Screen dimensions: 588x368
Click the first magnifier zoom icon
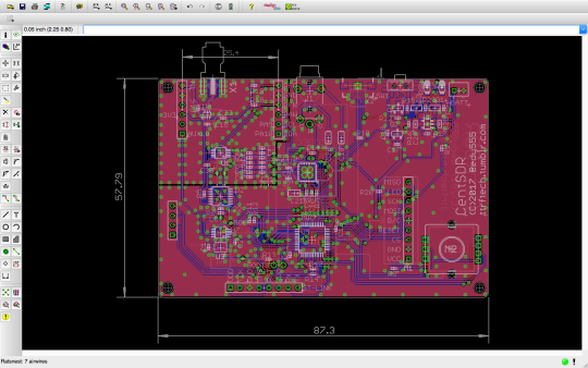[x=124, y=6]
